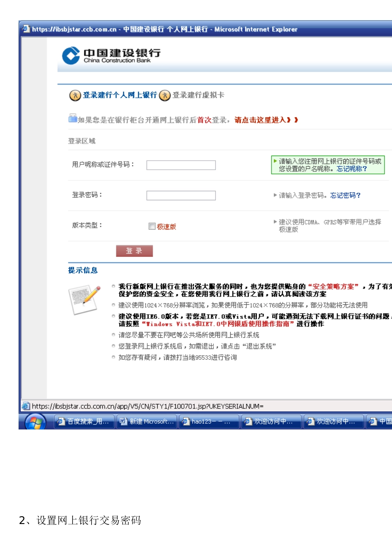Click the IE page icon in title bar

click(26, 29)
